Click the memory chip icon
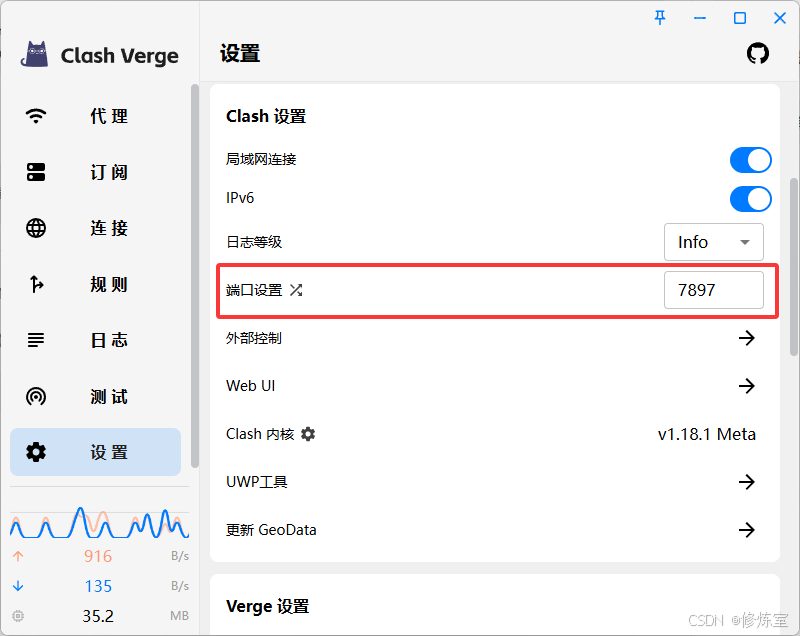The height and width of the screenshot is (636, 800). (x=18, y=616)
